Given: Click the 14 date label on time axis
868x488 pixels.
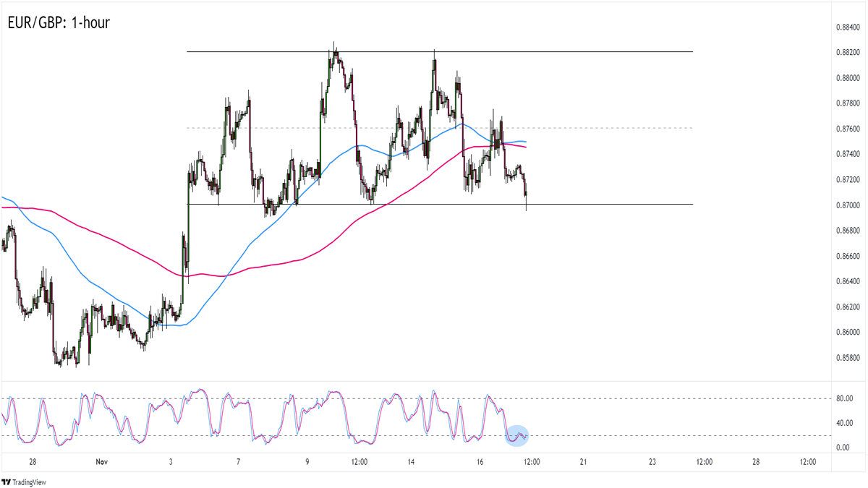Looking at the screenshot, I should [x=411, y=462].
